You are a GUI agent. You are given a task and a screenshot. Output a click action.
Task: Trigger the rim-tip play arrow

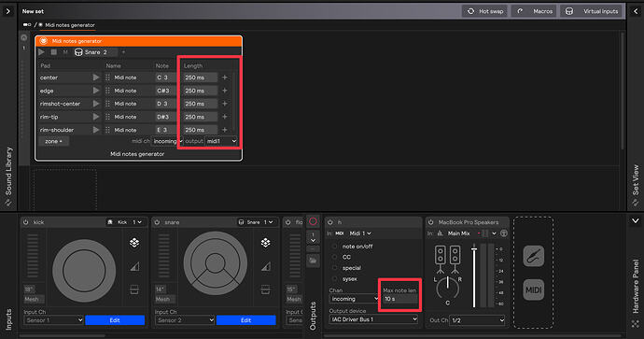pos(96,117)
